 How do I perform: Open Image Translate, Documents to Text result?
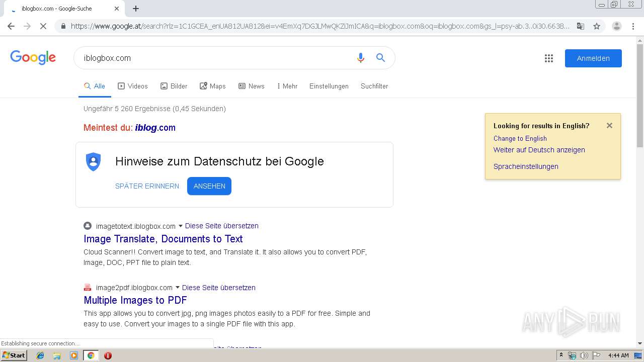click(163, 239)
